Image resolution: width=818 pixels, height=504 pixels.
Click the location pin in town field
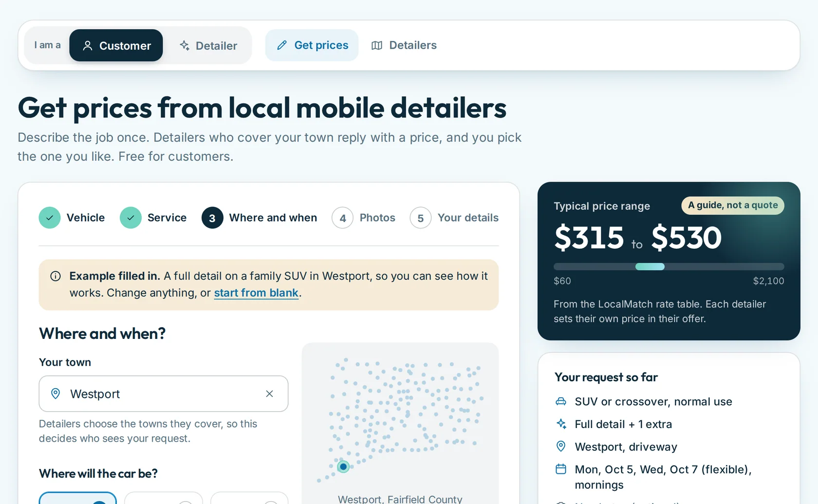click(56, 393)
